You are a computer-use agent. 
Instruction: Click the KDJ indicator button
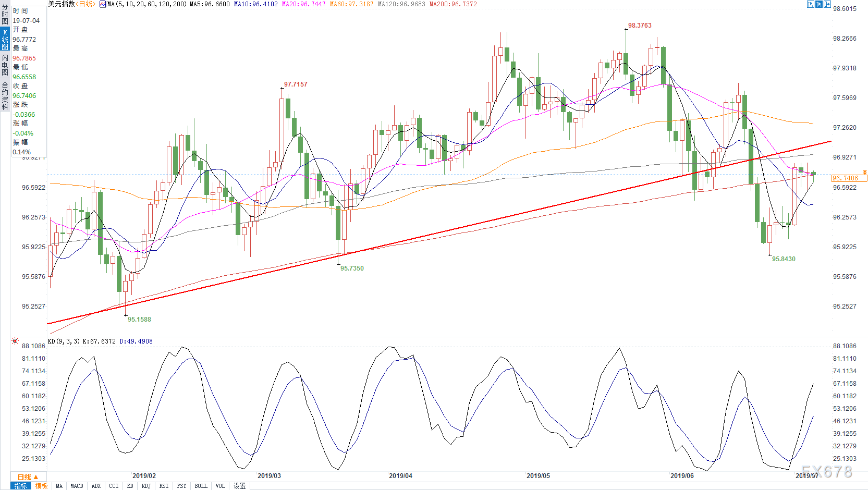click(146, 486)
